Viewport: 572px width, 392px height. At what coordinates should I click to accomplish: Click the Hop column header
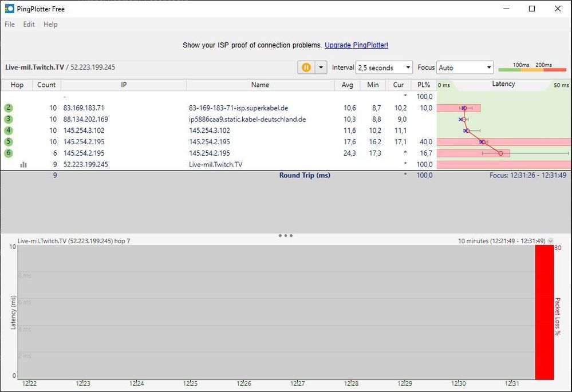pyautogui.click(x=17, y=85)
